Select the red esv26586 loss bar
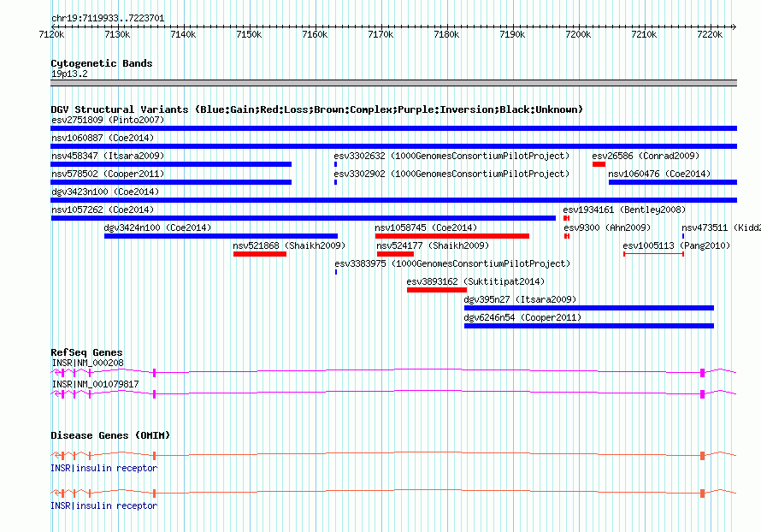 click(x=599, y=164)
